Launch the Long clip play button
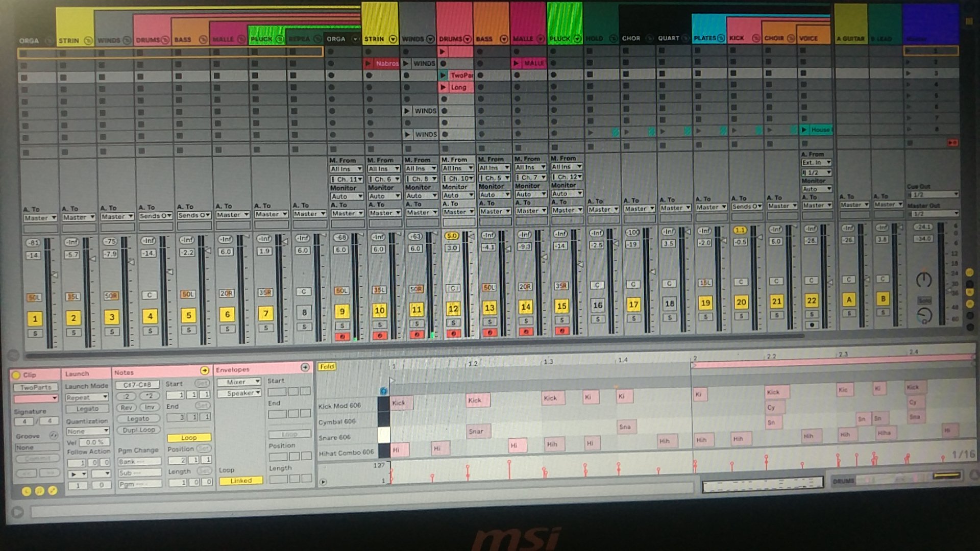The height and width of the screenshot is (551, 980). [444, 87]
